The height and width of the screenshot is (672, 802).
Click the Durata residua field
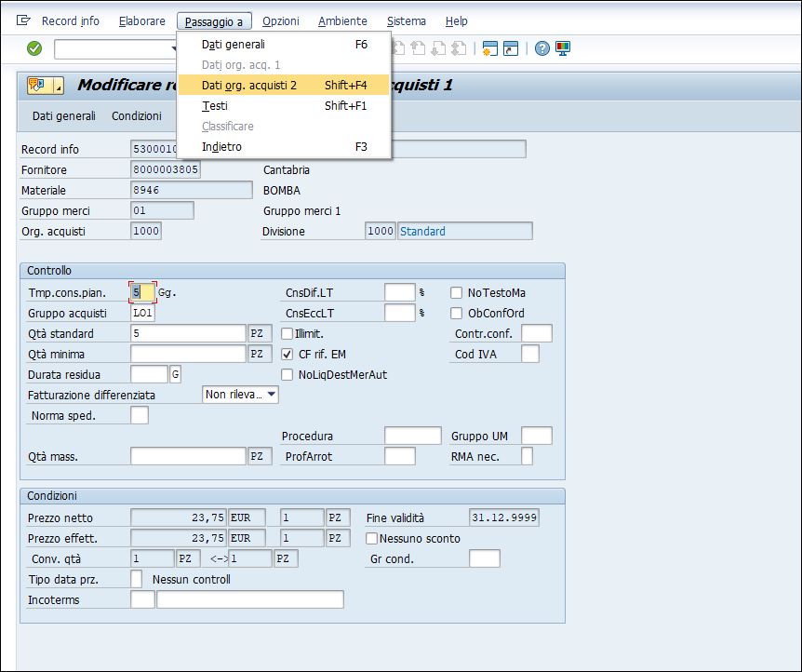pos(150,374)
